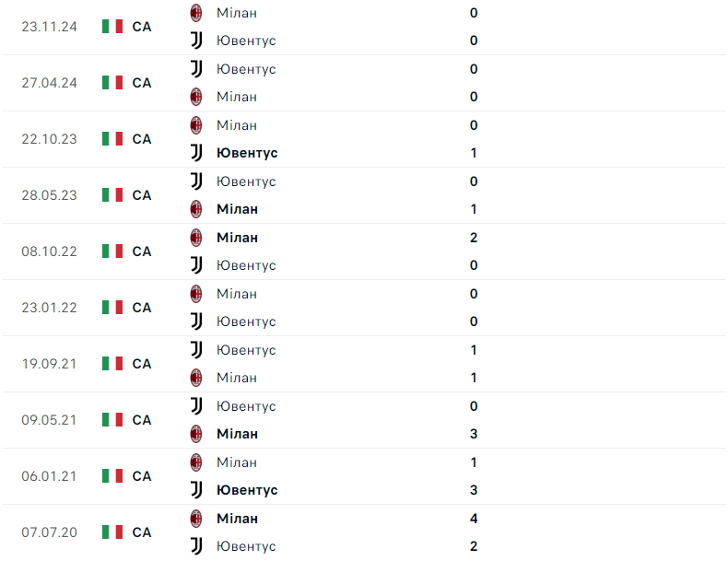Click Juventus logo in 28.05.23 match
Screen dimensions: 728x561
click(195, 181)
